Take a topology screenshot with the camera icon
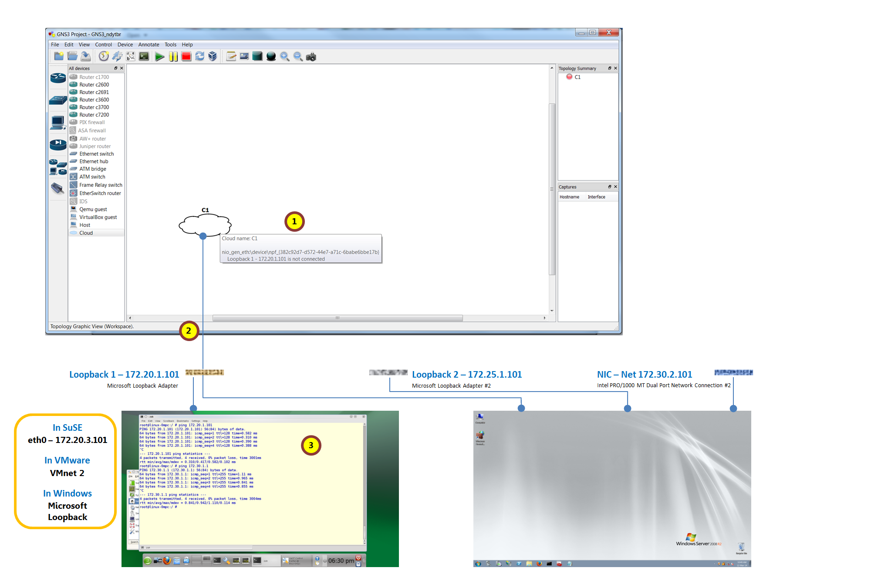The width and height of the screenshot is (871, 588). point(312,56)
